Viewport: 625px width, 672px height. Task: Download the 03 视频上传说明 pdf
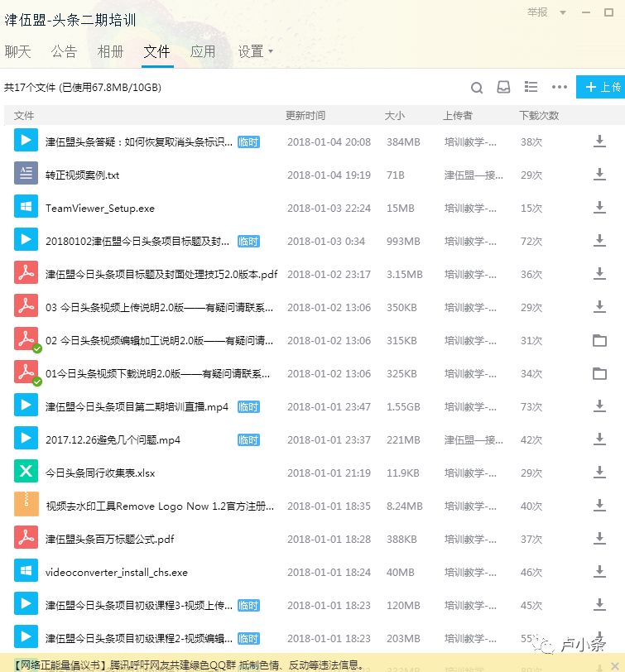[x=599, y=307]
